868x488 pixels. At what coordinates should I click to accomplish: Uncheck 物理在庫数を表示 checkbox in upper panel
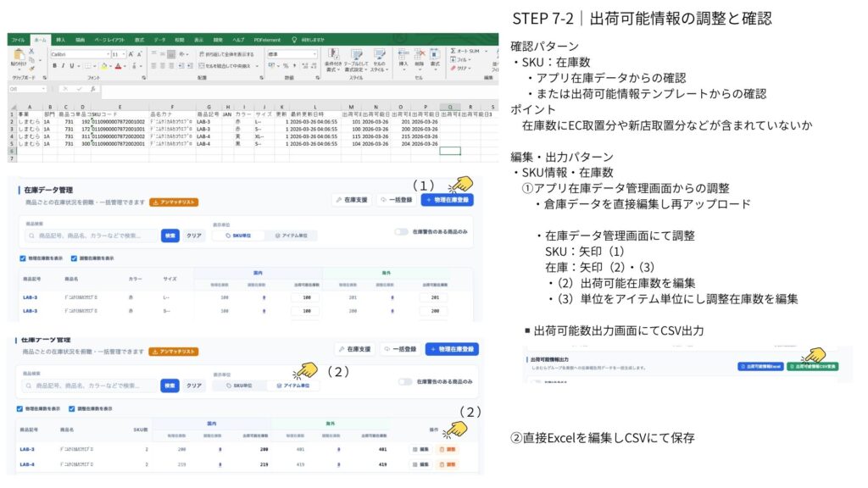pos(22,258)
